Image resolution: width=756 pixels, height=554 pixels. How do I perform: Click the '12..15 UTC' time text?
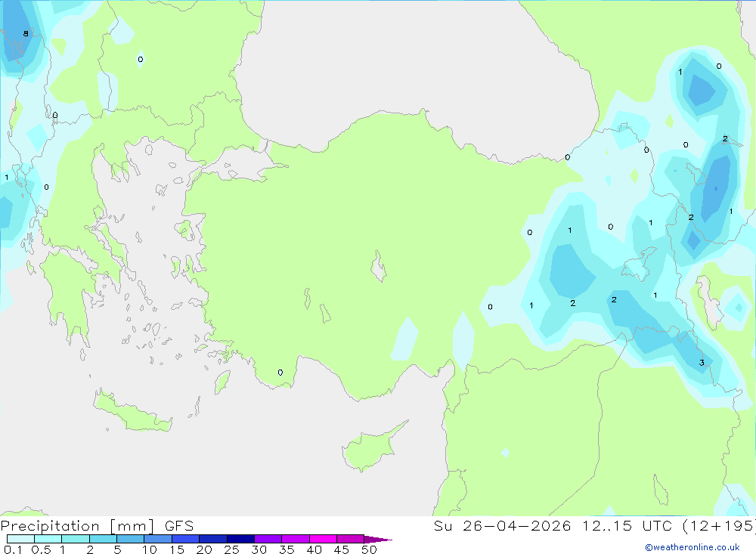[627, 525]
